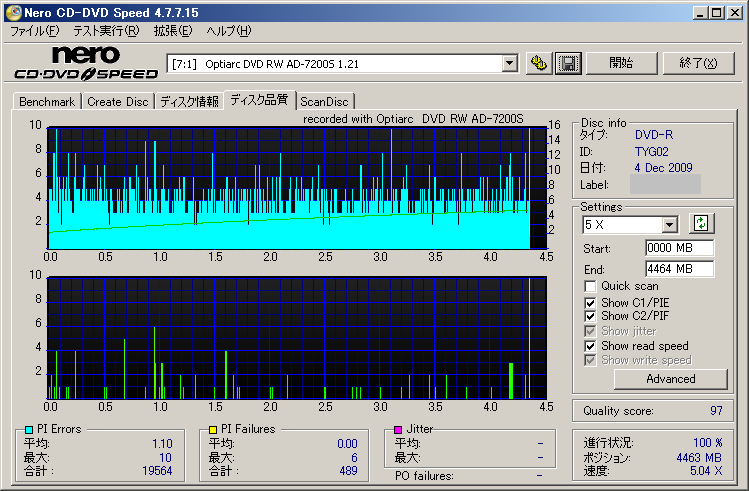
Task: Minimize the Nero CD-DVD Speed window
Action: coord(700,13)
